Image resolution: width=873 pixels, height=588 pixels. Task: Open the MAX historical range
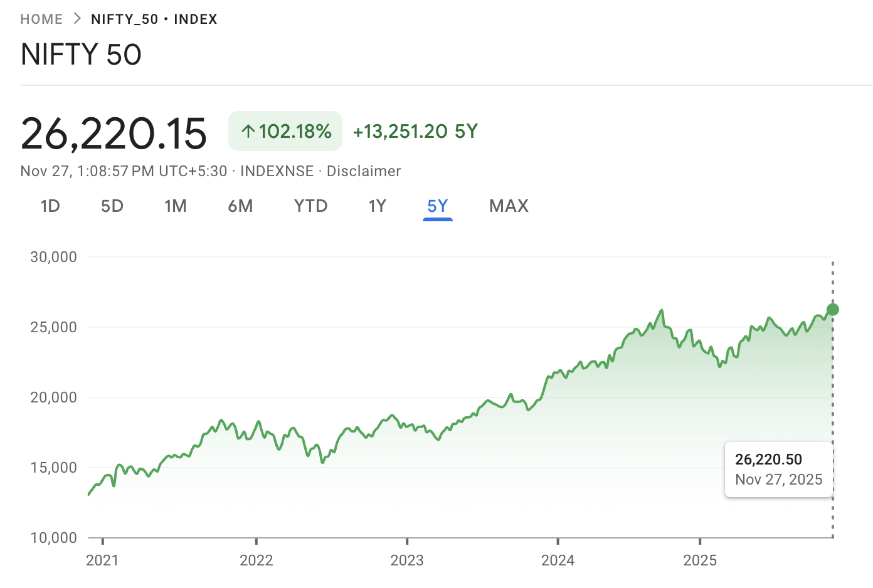click(509, 206)
